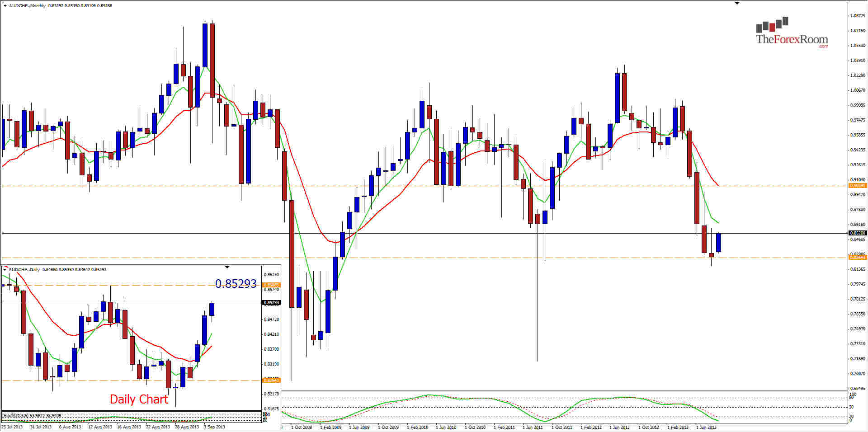Click the black 0.85288 current price tag
The image size is (868, 432).
858,233
